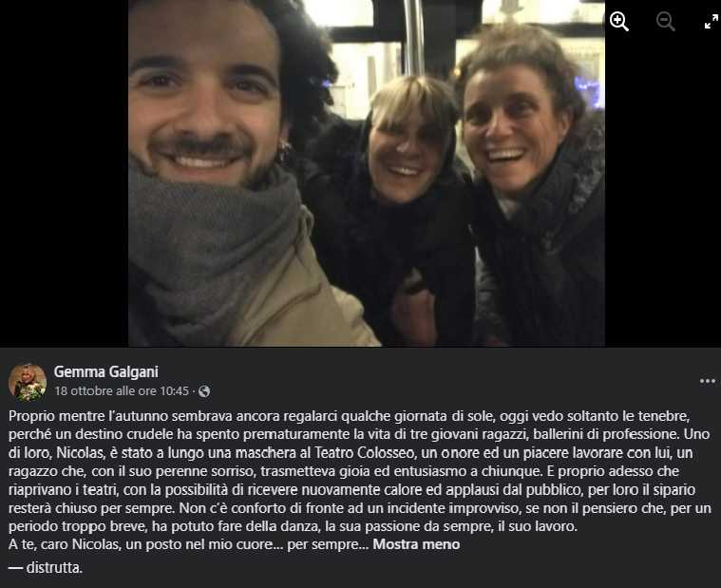Open the three-dot post options menu

pyautogui.click(x=707, y=381)
